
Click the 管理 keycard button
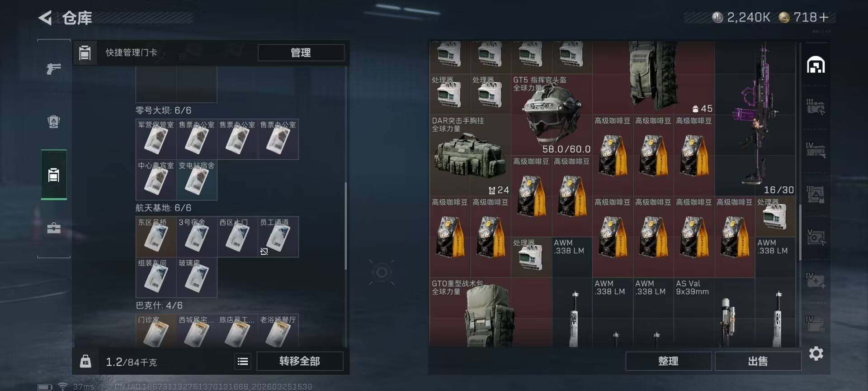(x=301, y=52)
